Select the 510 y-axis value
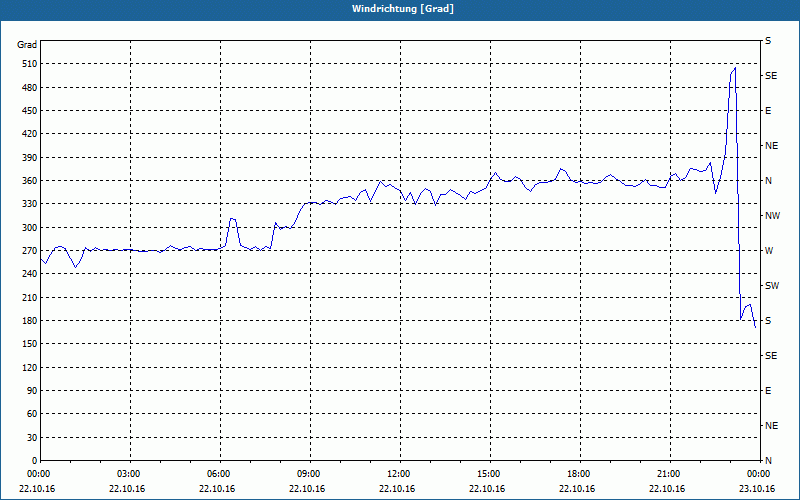 29,64
